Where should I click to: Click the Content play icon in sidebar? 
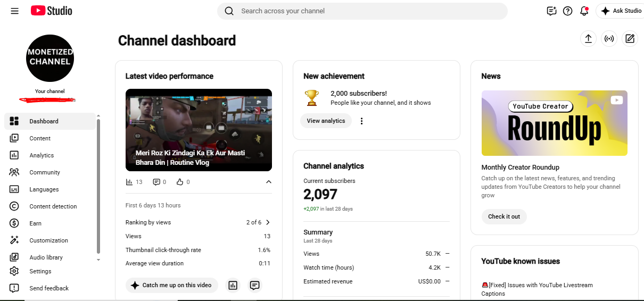[x=14, y=138]
